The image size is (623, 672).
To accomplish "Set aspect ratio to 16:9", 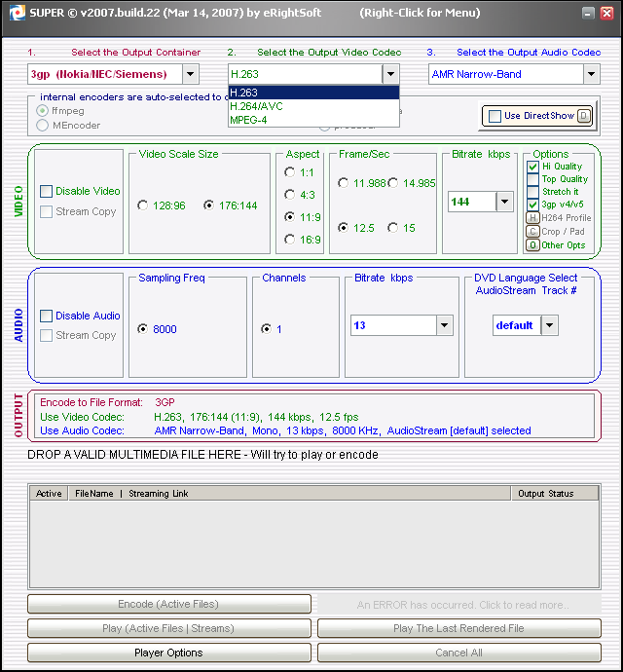I will (290, 240).
